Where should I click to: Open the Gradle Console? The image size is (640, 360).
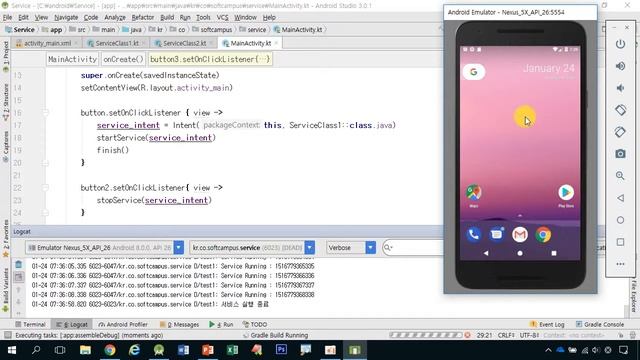600,324
